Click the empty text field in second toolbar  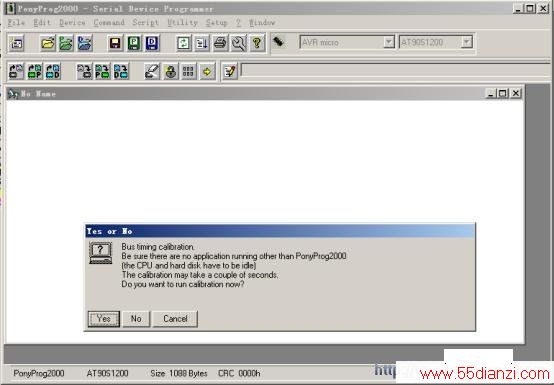(x=396, y=70)
